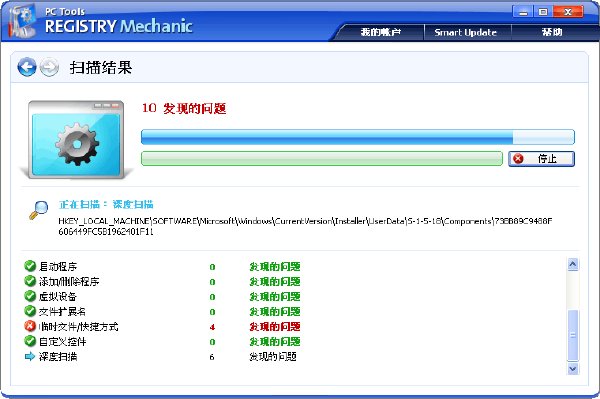Click the blue overall progress bar
This screenshot has width=600, height=399.
tap(358, 137)
